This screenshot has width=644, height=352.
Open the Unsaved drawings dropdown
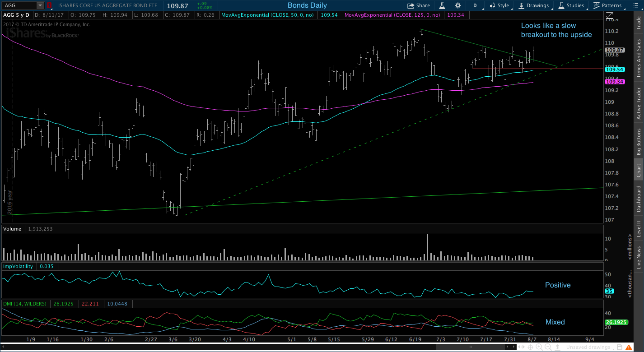(589, 347)
